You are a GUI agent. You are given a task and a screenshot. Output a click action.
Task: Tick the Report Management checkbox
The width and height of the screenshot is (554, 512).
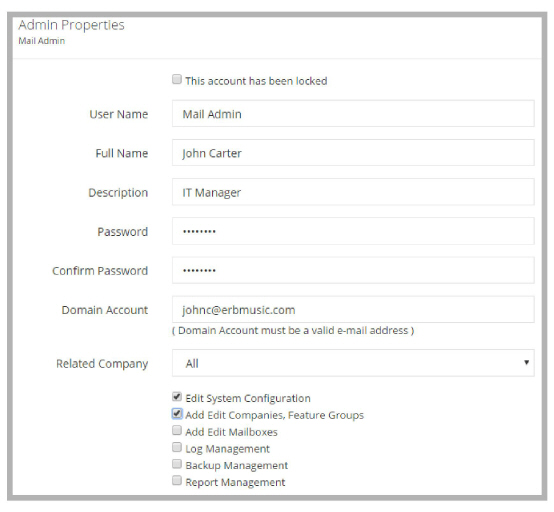[x=177, y=481]
